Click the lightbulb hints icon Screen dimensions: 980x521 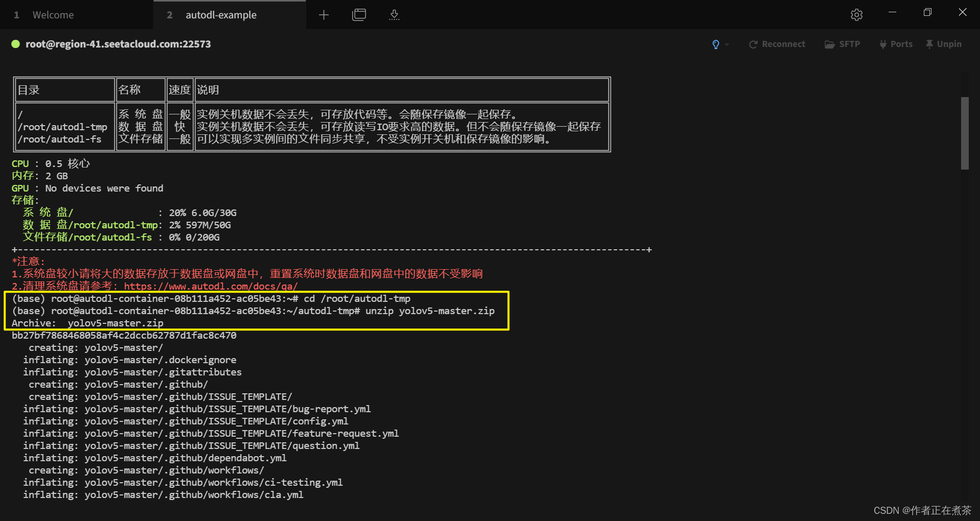point(716,44)
